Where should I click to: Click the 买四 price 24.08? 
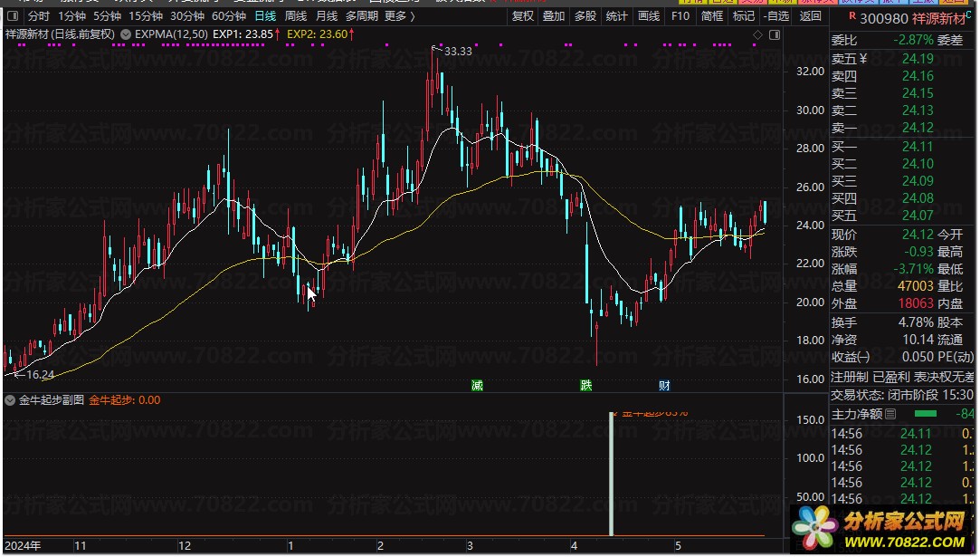click(x=918, y=198)
